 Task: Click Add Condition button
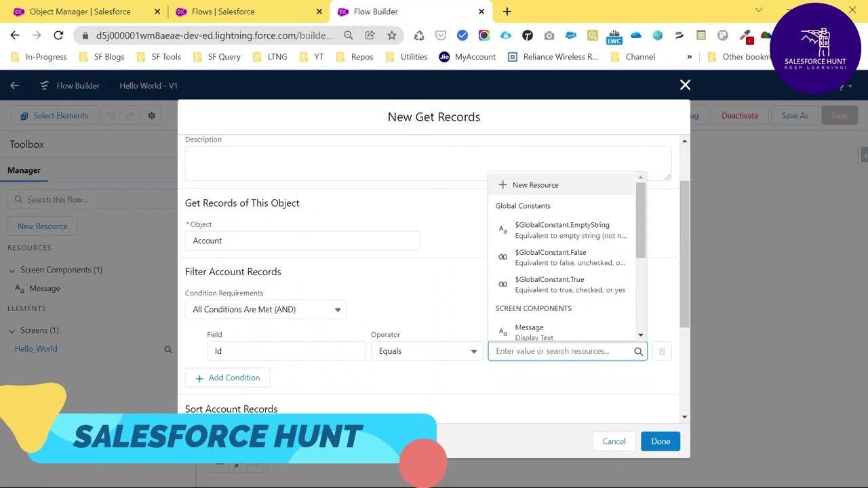point(228,378)
